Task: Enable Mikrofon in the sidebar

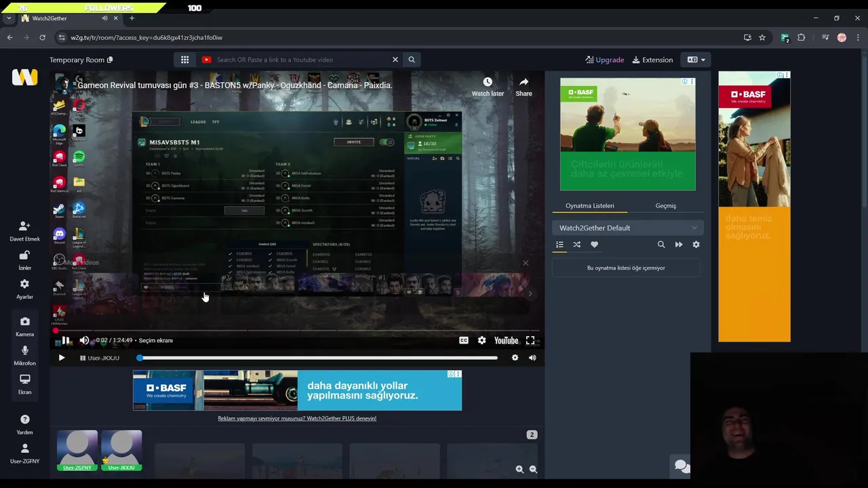Action: (24, 355)
